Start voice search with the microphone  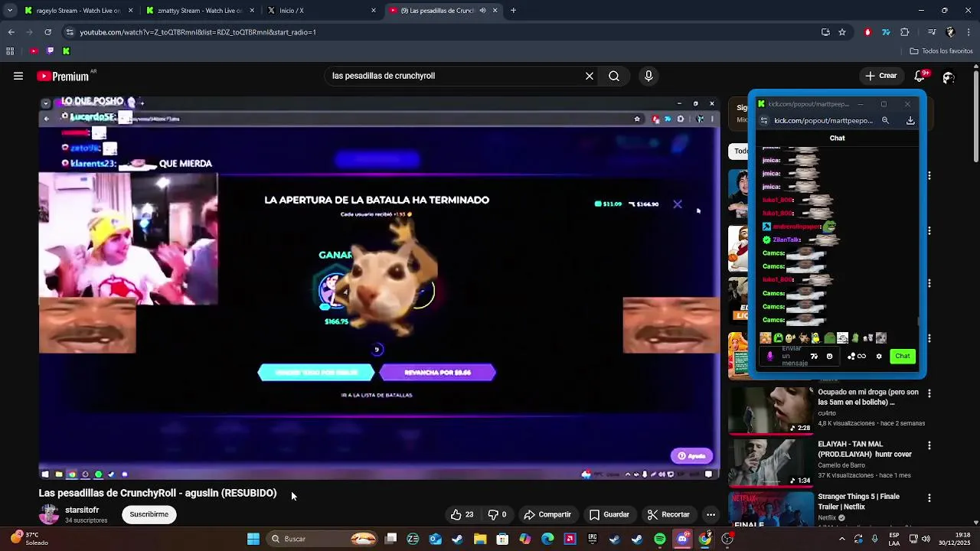648,76
